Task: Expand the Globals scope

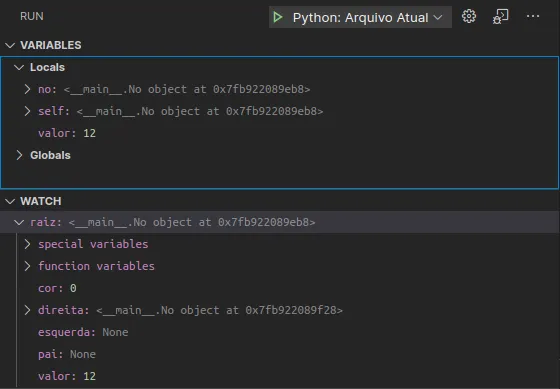Action: pyautogui.click(x=19, y=155)
